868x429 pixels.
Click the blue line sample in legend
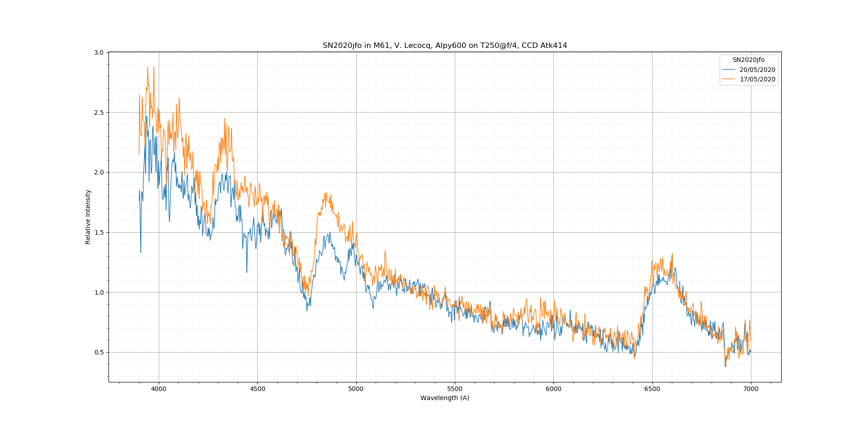[x=728, y=70]
